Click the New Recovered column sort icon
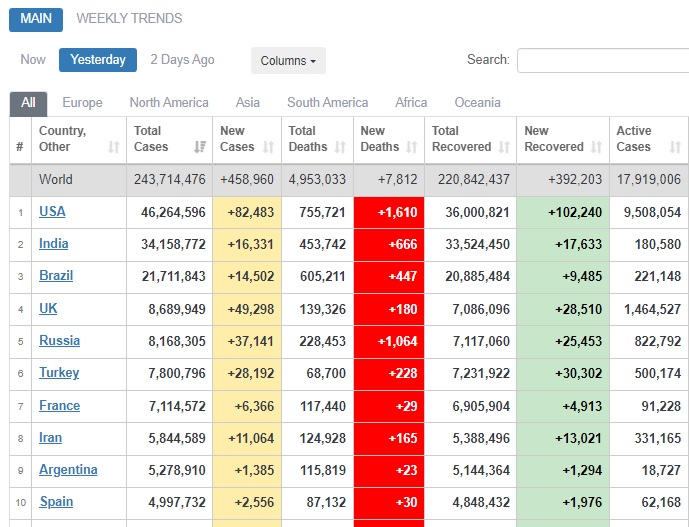 tap(596, 147)
